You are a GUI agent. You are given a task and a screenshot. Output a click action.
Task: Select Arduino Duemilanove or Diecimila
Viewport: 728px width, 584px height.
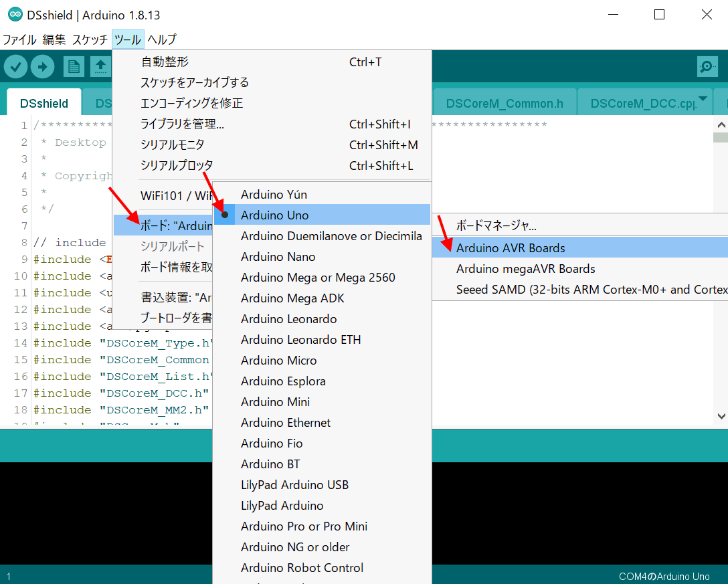pyautogui.click(x=323, y=236)
